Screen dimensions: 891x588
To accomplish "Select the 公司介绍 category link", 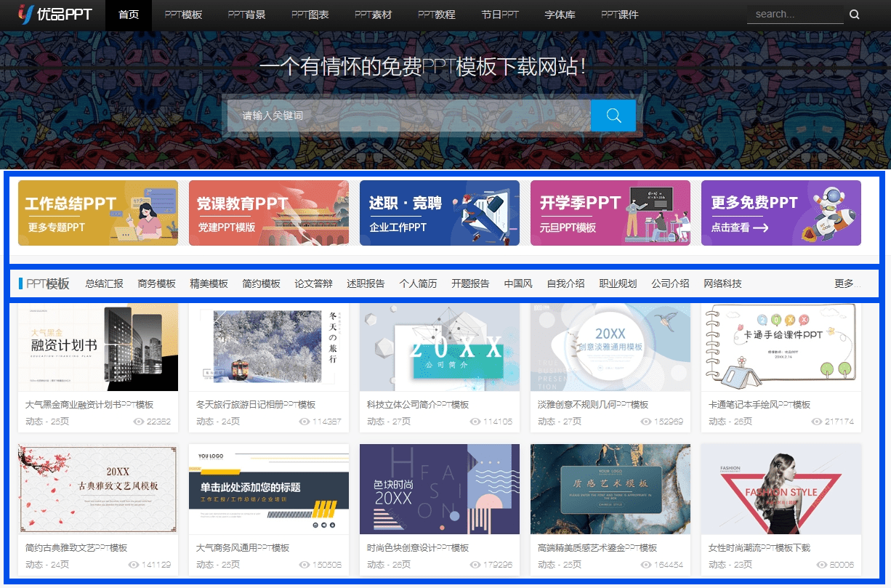I will [x=671, y=283].
